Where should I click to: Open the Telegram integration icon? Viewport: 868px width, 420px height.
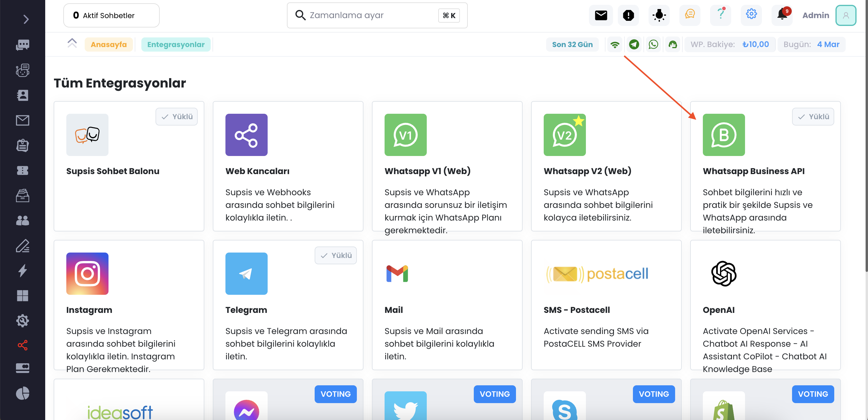(x=246, y=273)
